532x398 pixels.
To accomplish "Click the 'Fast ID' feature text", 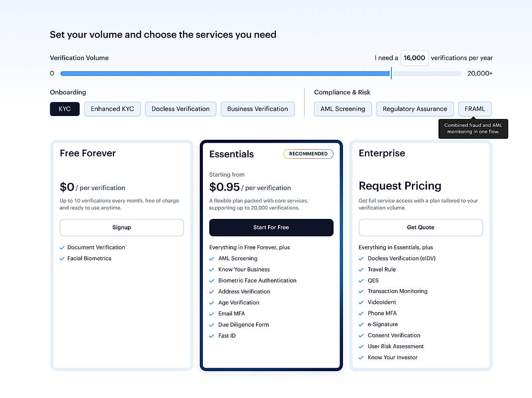I will tap(227, 335).
